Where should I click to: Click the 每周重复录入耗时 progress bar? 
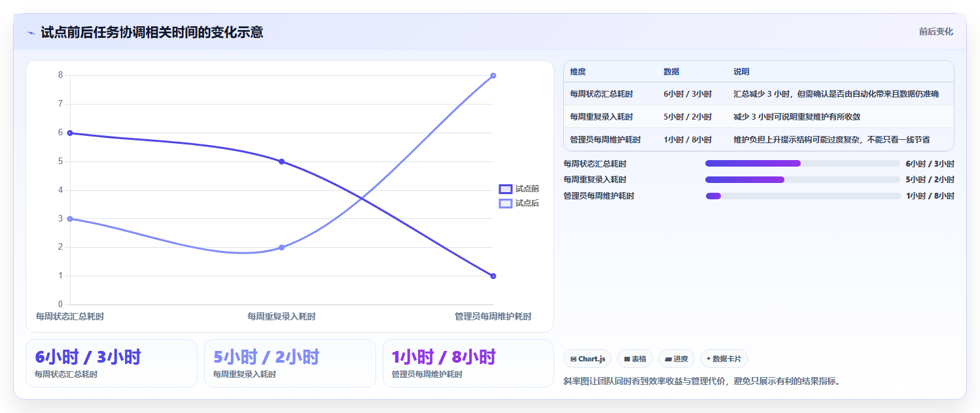point(803,180)
